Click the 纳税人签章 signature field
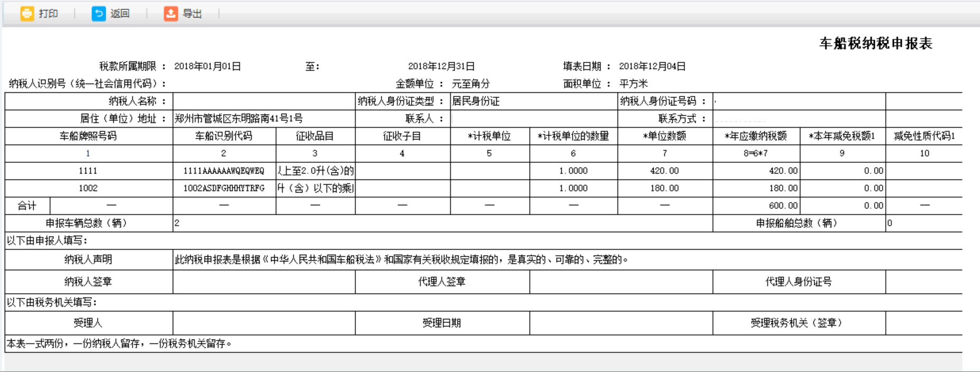Viewport: 980px width, 376px height. point(264,281)
